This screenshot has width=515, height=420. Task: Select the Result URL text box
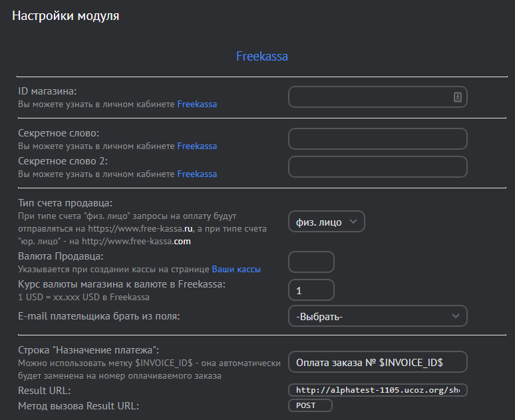[377, 390]
